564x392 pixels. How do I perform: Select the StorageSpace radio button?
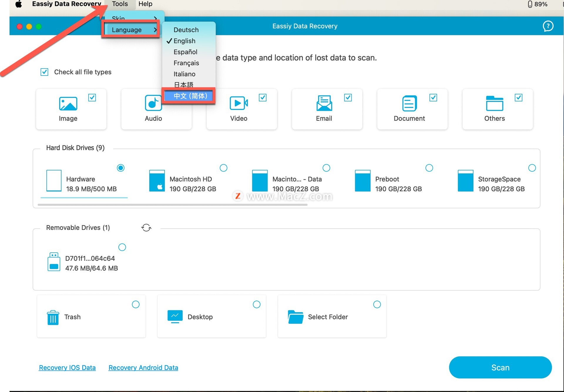pyautogui.click(x=532, y=168)
